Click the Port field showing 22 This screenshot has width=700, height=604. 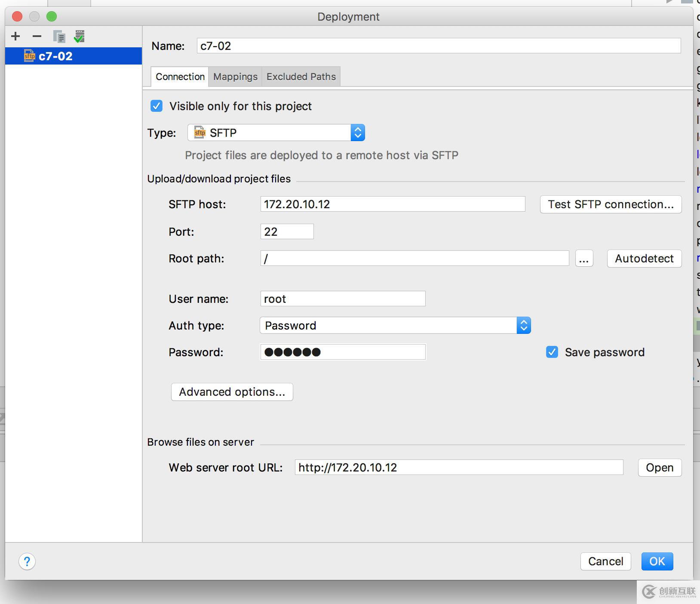pyautogui.click(x=287, y=231)
